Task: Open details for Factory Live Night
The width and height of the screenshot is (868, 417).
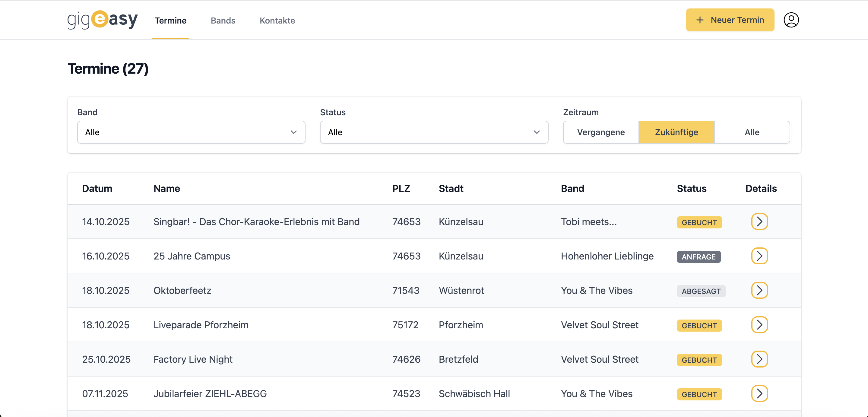Action: click(759, 359)
